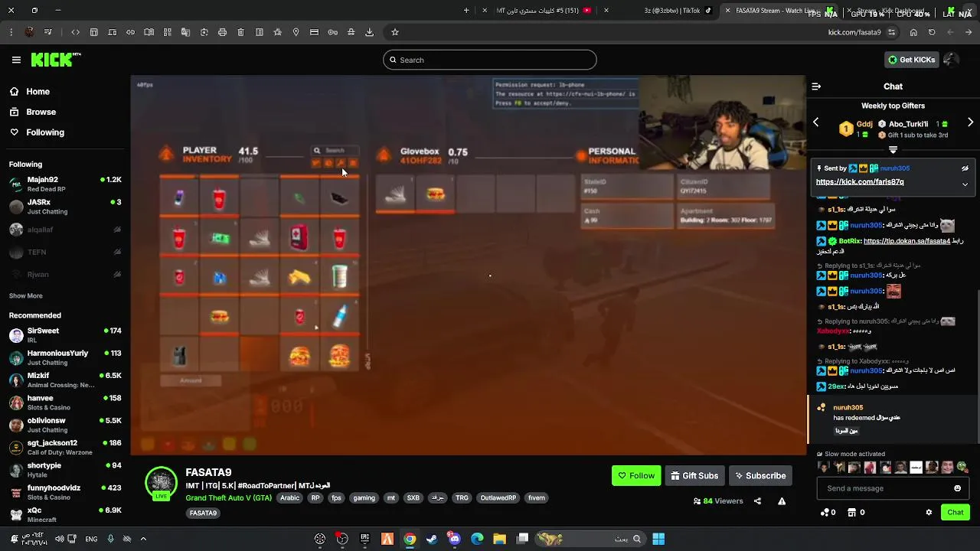Show hidden system tray icons
This screenshot has width=980, height=551.
click(143, 539)
